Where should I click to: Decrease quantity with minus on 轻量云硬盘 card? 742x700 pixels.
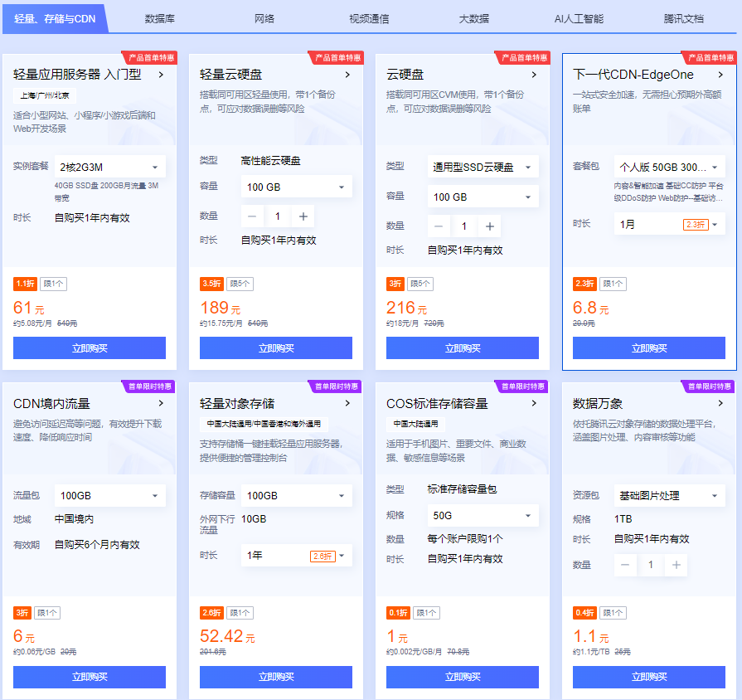click(x=252, y=216)
